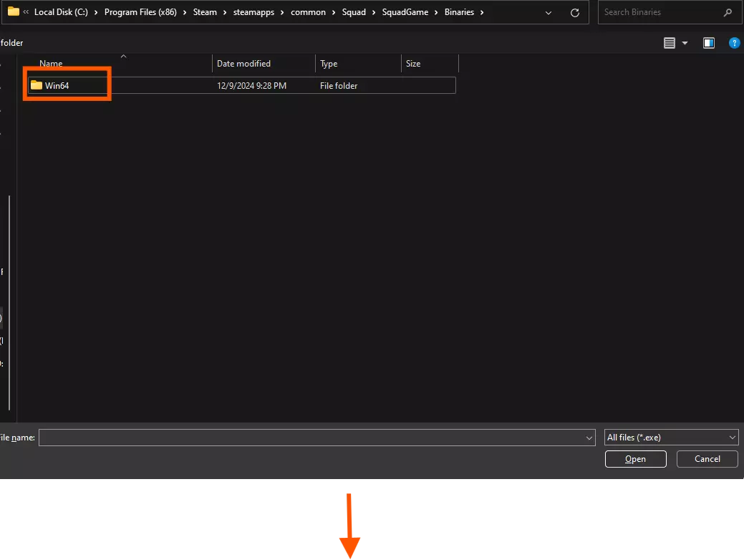Open the File name dropdown arrow
Viewport: 744px width, 560px height.
589,438
